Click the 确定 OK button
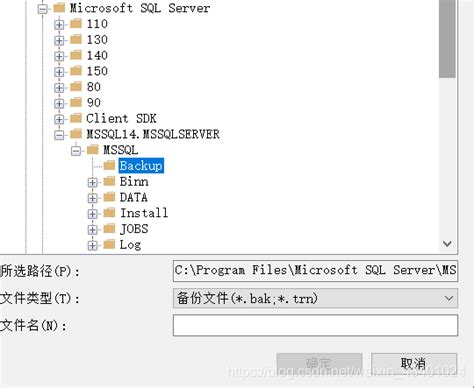Viewport: 474px width, 388px height. [x=319, y=363]
